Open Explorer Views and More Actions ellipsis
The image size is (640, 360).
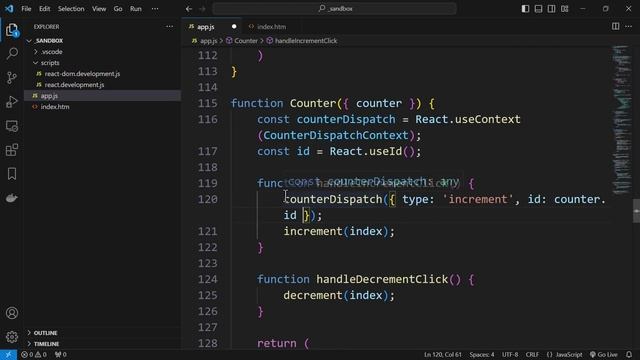tap(169, 27)
